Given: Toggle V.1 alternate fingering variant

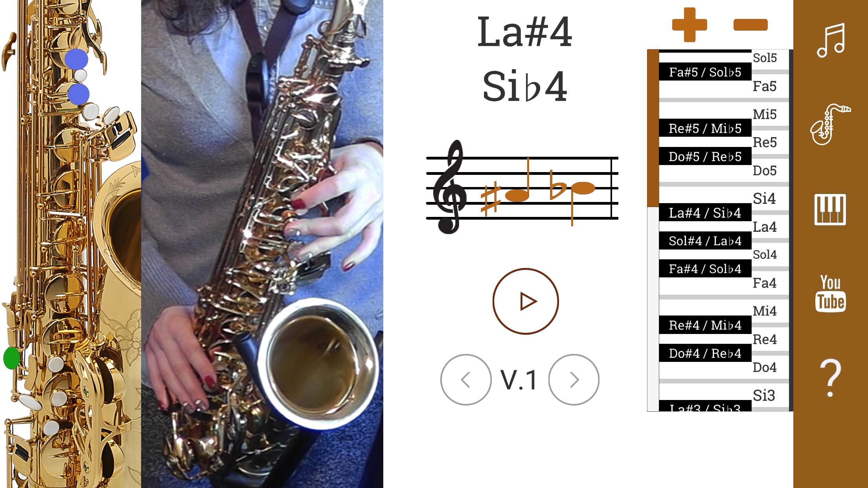Looking at the screenshot, I should 574,378.
